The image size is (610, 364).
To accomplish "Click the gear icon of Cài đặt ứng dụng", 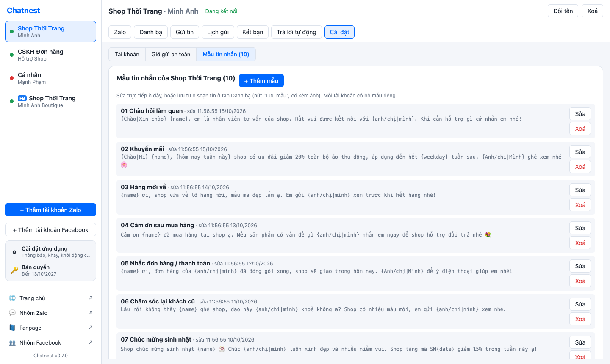I will click(x=14, y=252).
